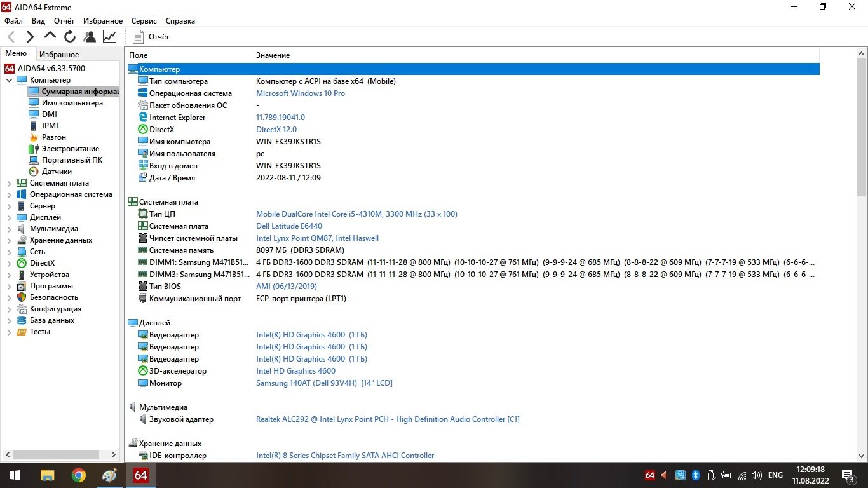Click the Безопасность shield icon
The width and height of the screenshot is (868, 488).
[22, 297]
